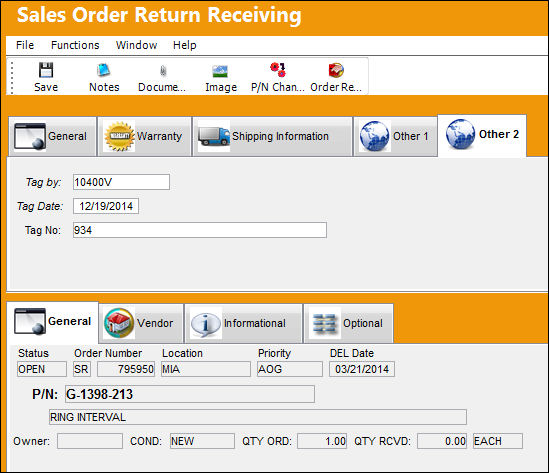Open the Optional tab

[x=348, y=323]
